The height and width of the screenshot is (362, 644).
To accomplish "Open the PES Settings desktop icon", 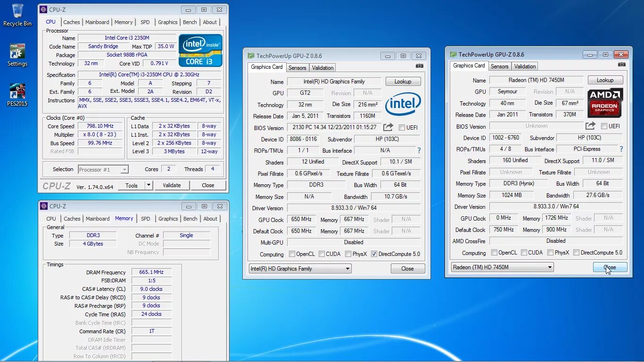I will [17, 55].
